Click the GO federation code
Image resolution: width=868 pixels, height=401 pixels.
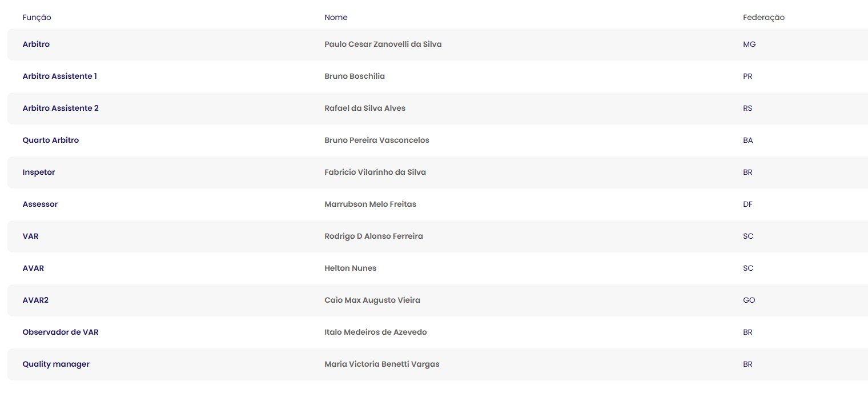pyautogui.click(x=749, y=300)
